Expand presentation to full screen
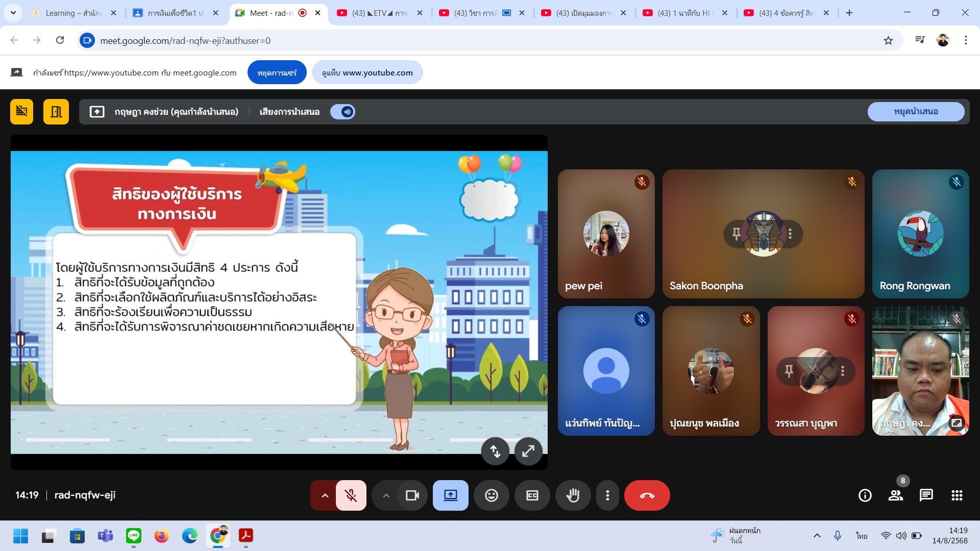 click(528, 451)
